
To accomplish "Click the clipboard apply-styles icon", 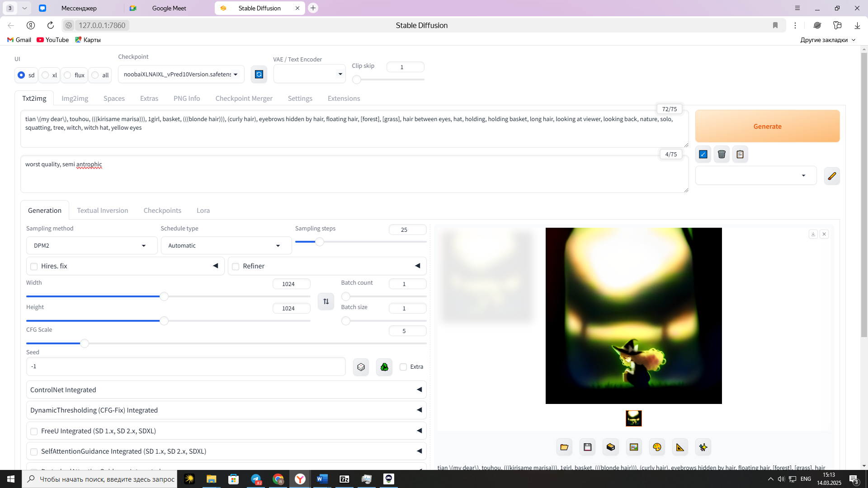I will point(740,155).
